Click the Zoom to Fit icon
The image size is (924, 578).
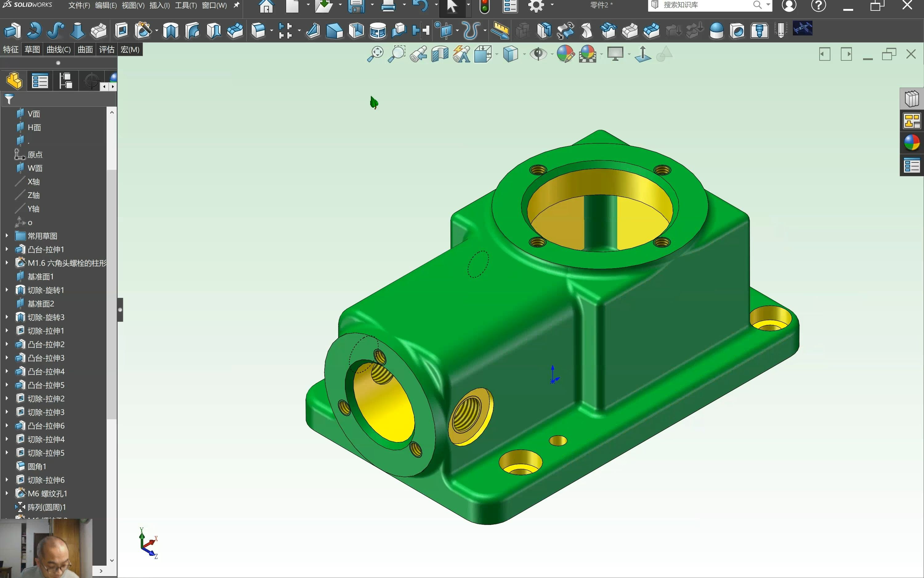(375, 54)
